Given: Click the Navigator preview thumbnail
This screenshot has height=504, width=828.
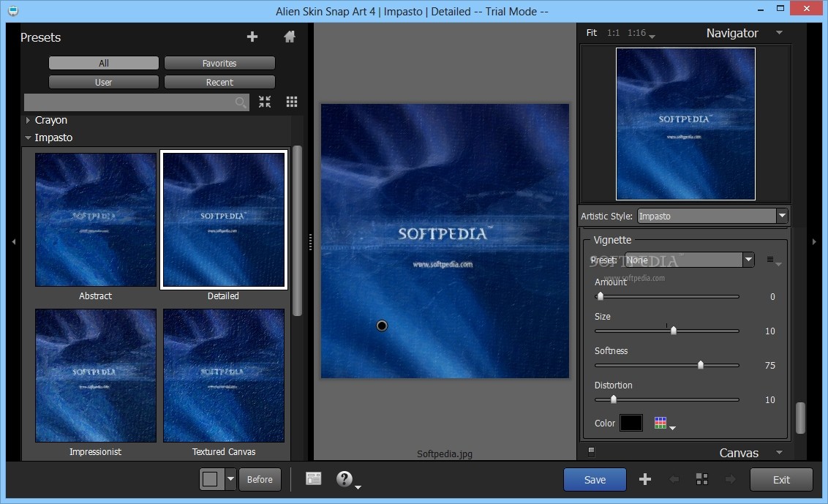Looking at the screenshot, I should (x=685, y=124).
